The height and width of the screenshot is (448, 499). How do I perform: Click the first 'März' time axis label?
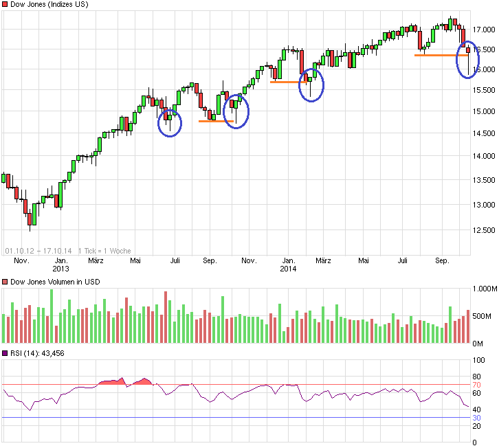pos(96,260)
